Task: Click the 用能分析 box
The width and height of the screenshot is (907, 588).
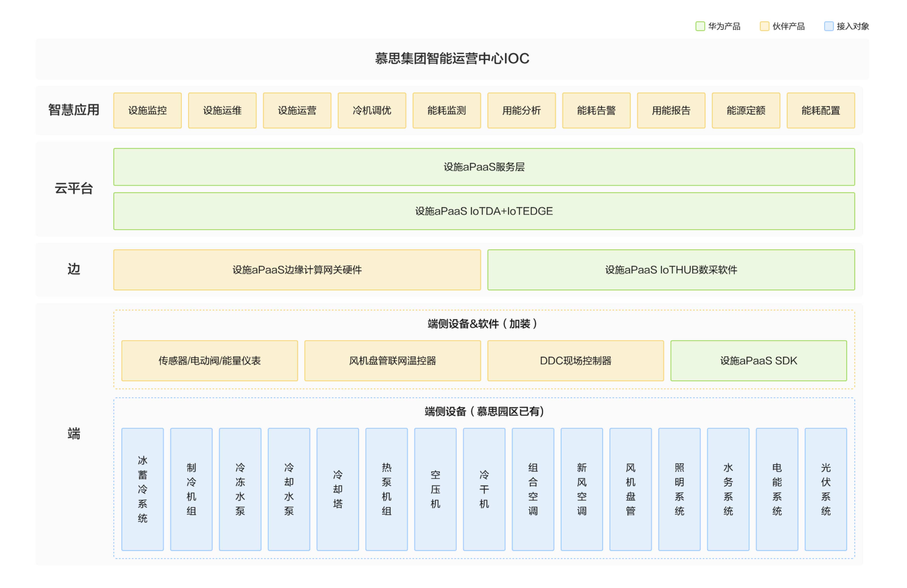Action: (522, 111)
